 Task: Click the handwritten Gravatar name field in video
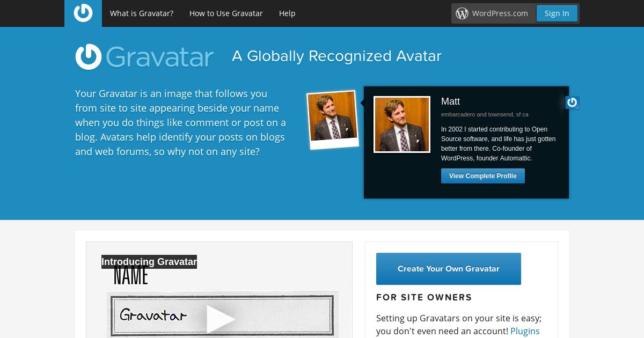coord(222,315)
